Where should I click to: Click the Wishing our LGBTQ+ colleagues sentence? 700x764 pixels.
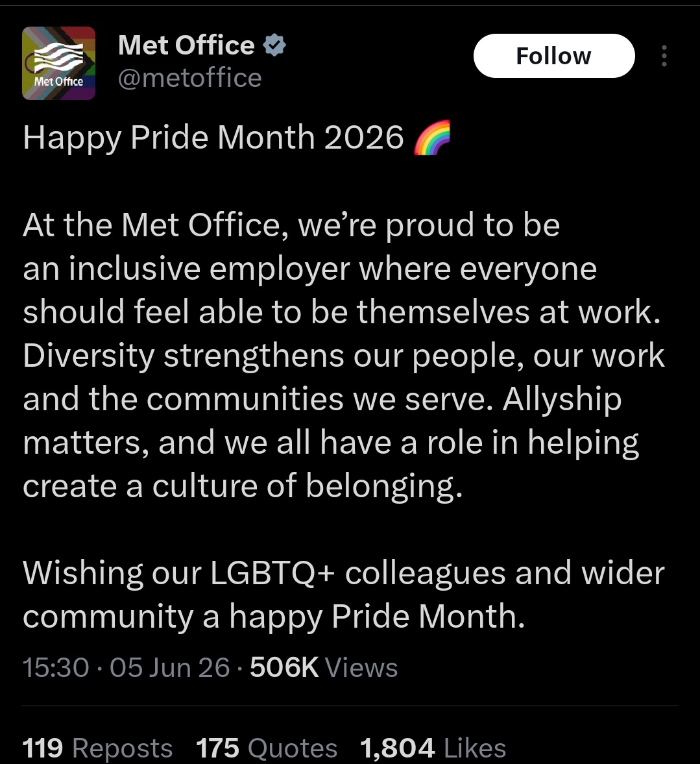(344, 595)
